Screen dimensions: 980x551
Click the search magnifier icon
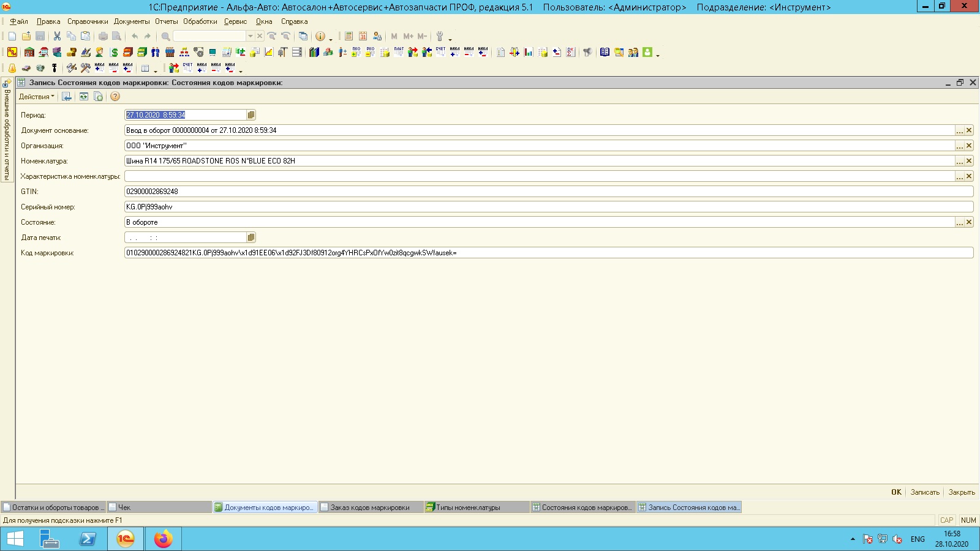165,36
